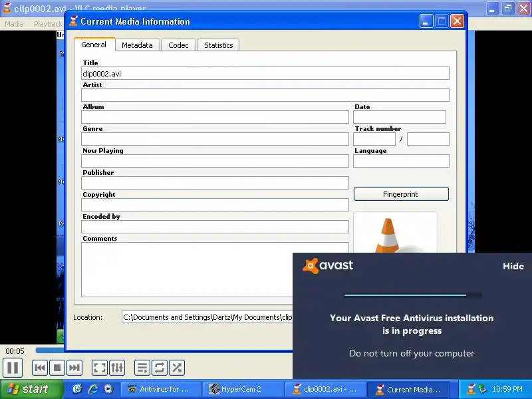Skip to next media track

pyautogui.click(x=74, y=368)
